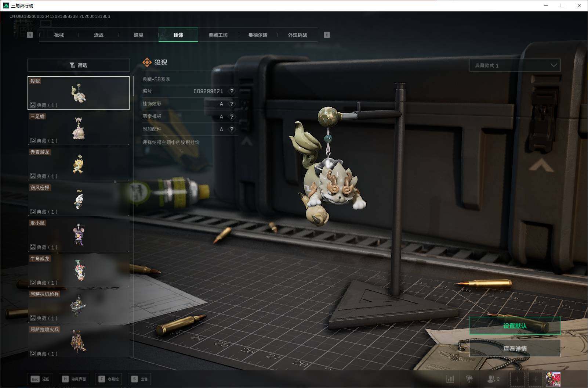
Task: Click the S 出售 sell button
Action: 139,379
